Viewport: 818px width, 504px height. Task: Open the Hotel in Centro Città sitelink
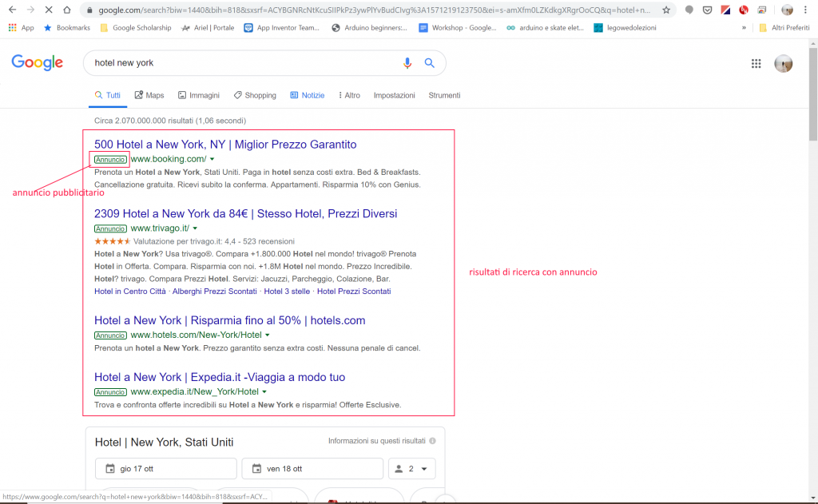pyautogui.click(x=130, y=292)
